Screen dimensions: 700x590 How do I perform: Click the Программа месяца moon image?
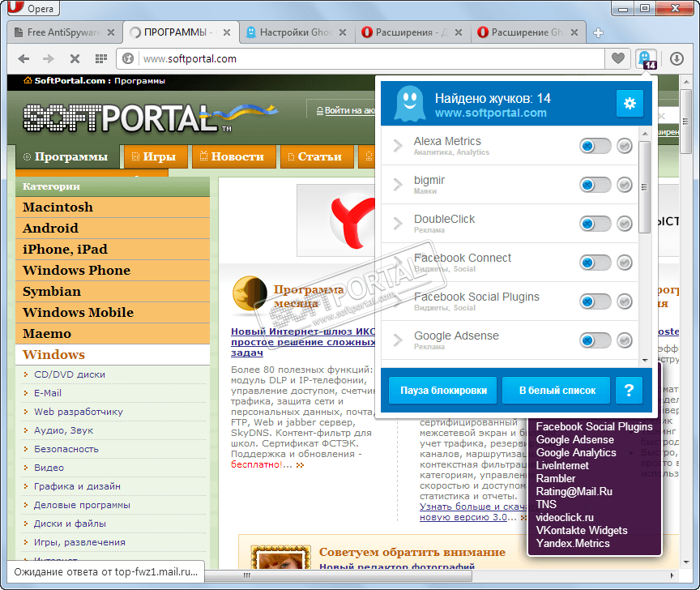pyautogui.click(x=250, y=293)
